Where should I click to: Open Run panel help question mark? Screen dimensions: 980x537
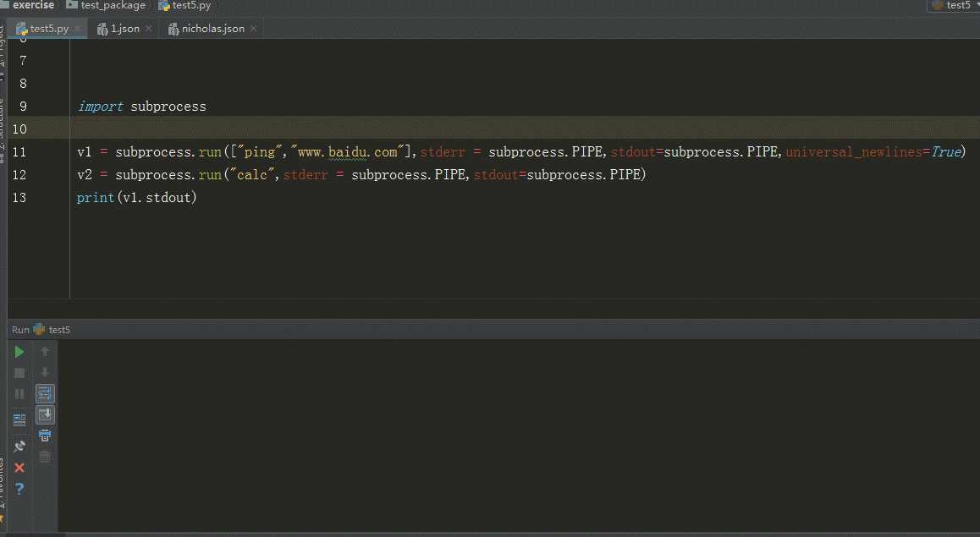point(19,488)
